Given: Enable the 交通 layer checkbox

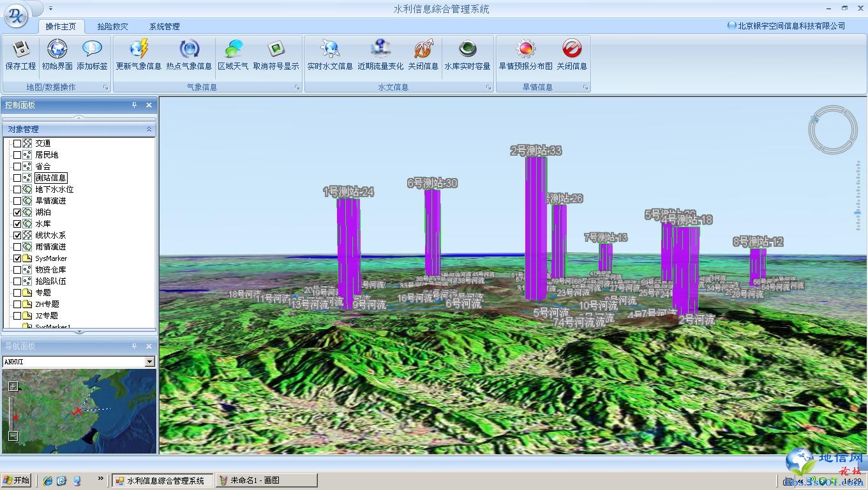Looking at the screenshot, I should tap(17, 144).
